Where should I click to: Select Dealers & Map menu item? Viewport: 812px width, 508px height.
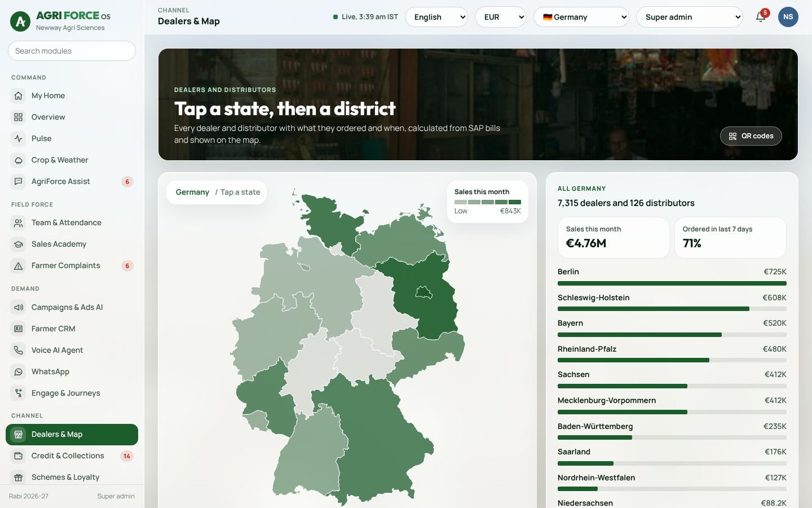point(72,434)
